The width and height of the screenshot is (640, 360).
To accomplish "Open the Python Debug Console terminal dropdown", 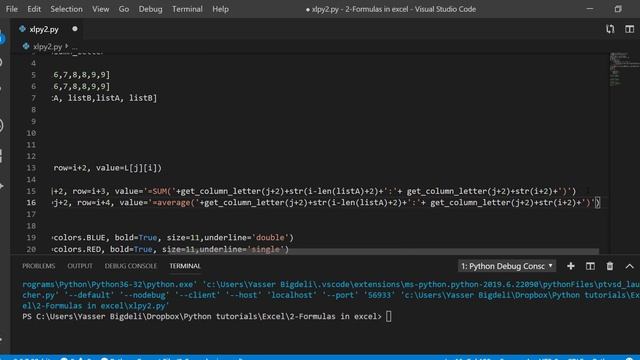I will [x=507, y=266].
